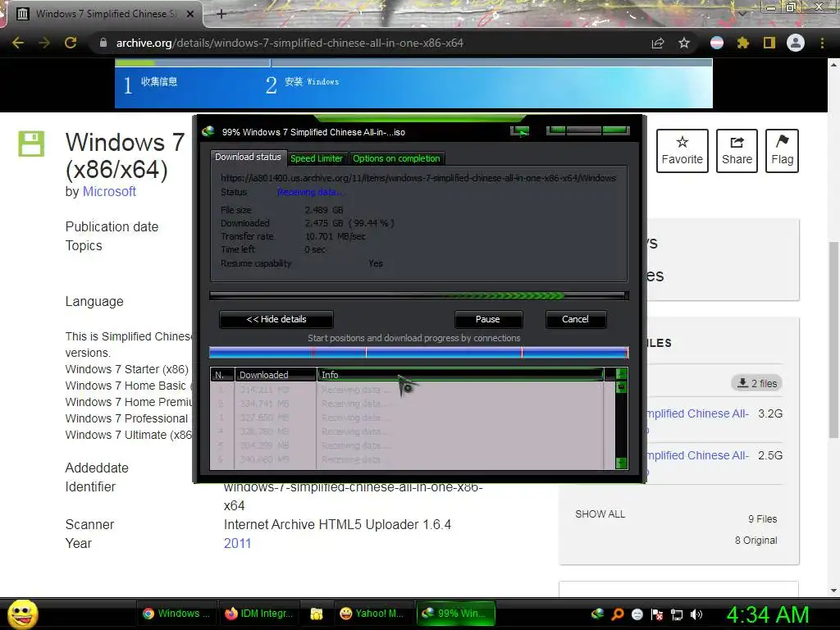Click Chrome tab search chevron

(742, 14)
